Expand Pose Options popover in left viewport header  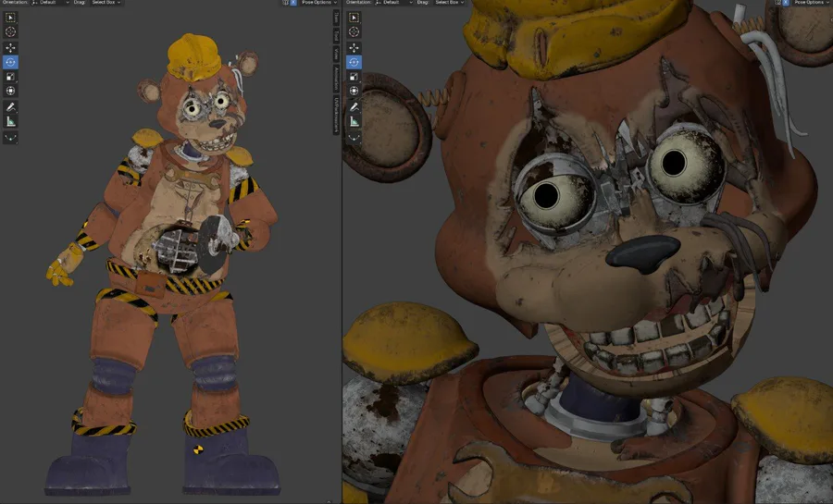click(318, 2)
